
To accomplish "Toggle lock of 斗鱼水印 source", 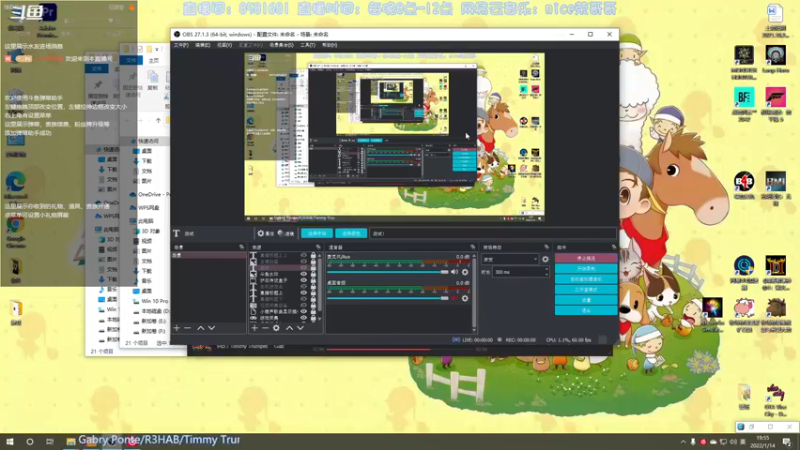I will [x=313, y=274].
